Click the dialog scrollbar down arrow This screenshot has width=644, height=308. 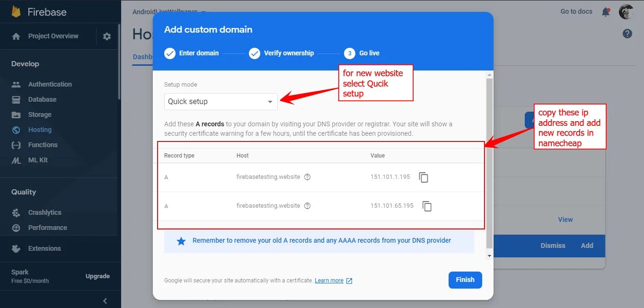pyautogui.click(x=489, y=256)
